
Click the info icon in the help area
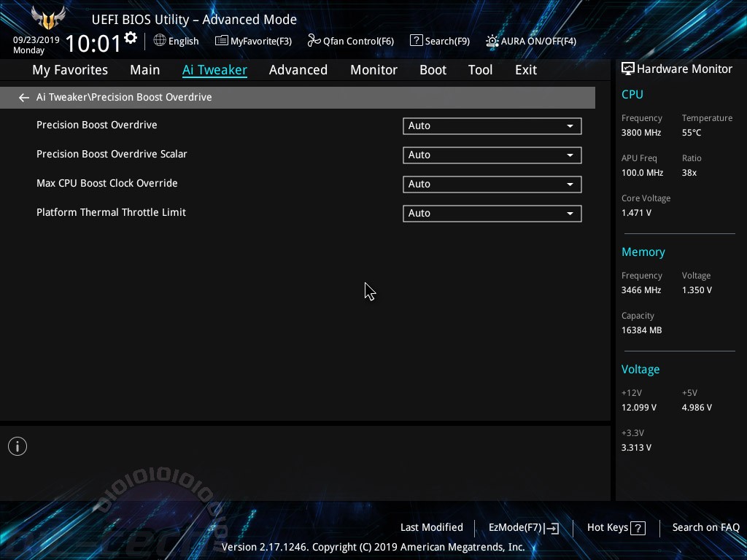pyautogui.click(x=18, y=446)
